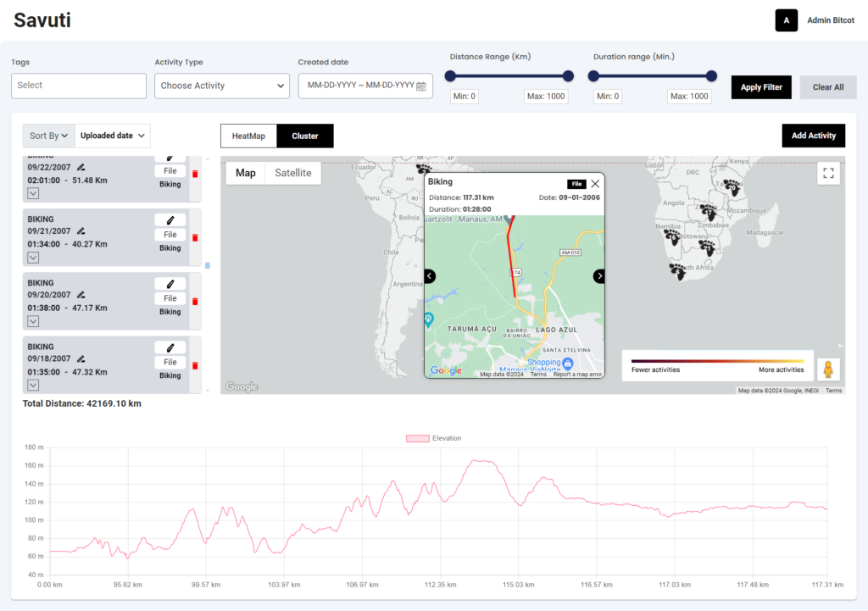
Task: Toggle fullscreen view of the map
Action: click(828, 173)
